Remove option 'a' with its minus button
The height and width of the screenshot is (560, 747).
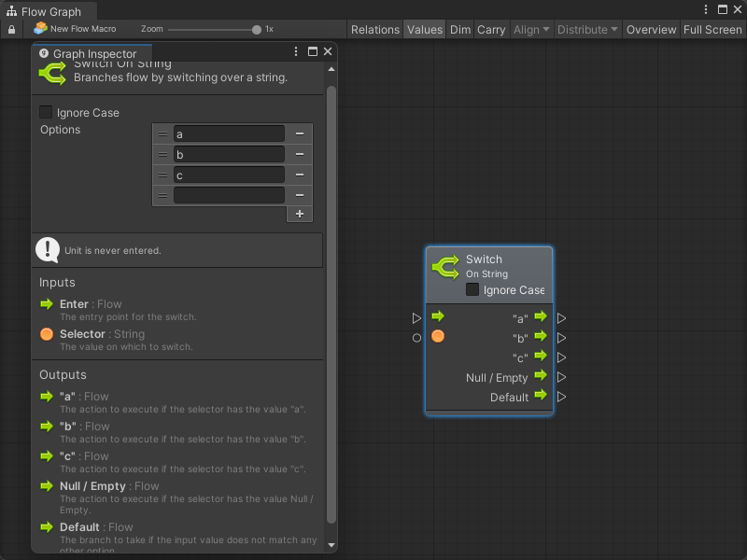click(x=299, y=134)
